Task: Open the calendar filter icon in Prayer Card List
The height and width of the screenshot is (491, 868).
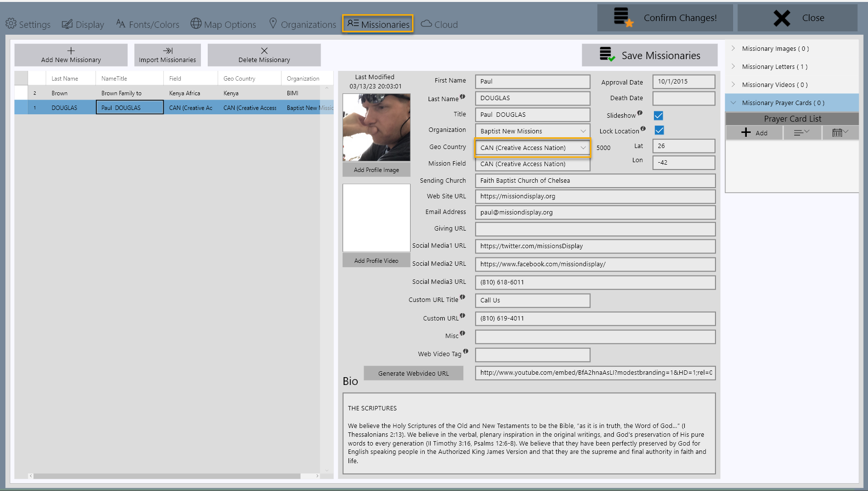Action: coord(838,132)
